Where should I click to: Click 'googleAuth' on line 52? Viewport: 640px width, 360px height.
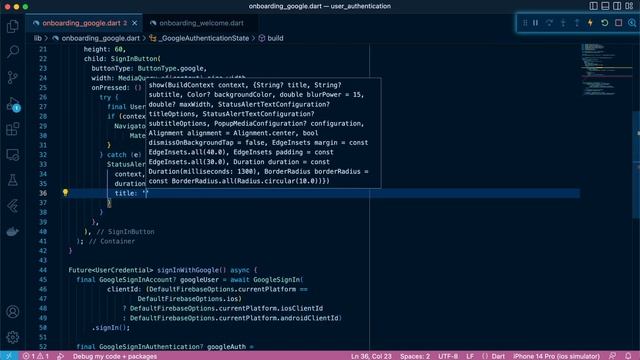point(226,347)
